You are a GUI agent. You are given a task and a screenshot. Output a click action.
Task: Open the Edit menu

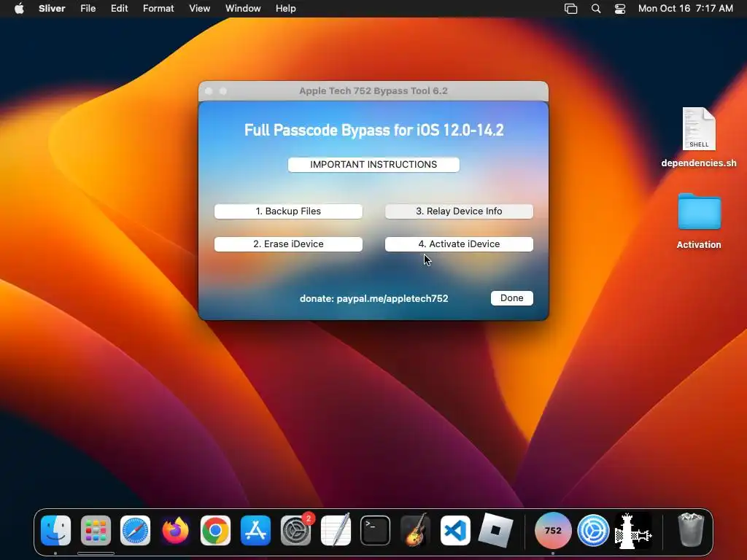click(x=119, y=9)
